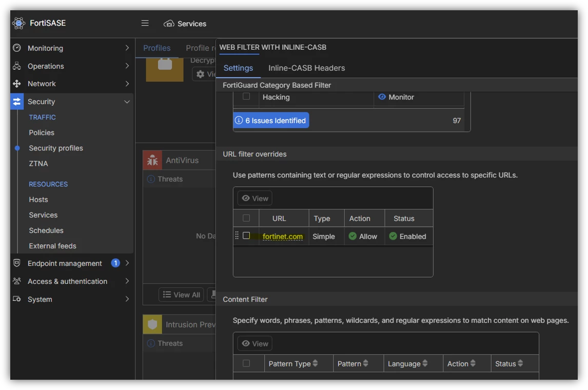This screenshot has height=390, width=588.
Task: Grab the drag handle on the fortinet.com row
Action: click(237, 236)
